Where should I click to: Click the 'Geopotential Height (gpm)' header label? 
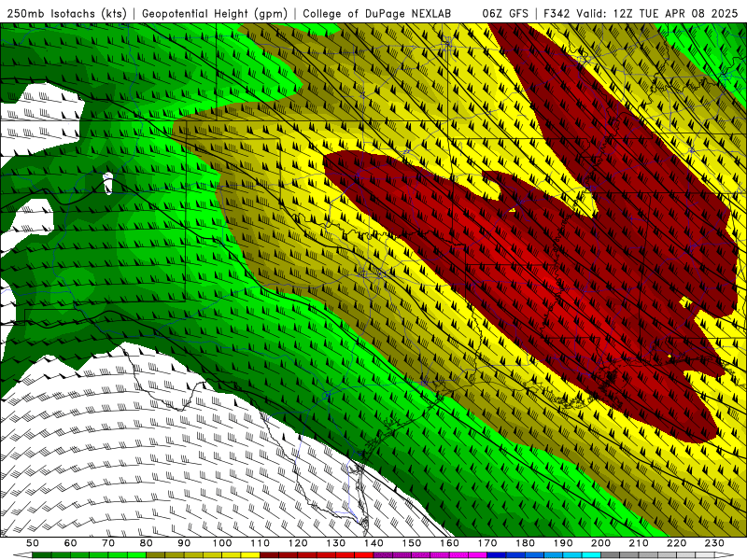215,13
